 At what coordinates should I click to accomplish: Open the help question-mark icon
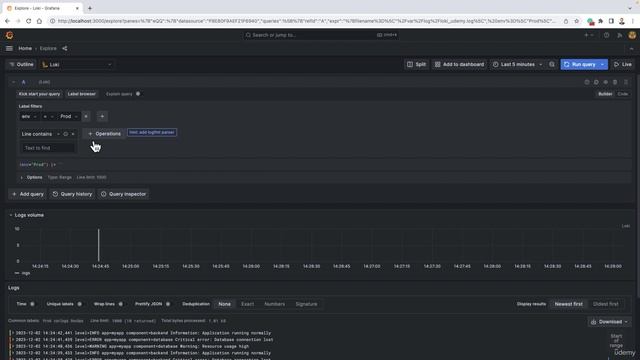[607, 35]
